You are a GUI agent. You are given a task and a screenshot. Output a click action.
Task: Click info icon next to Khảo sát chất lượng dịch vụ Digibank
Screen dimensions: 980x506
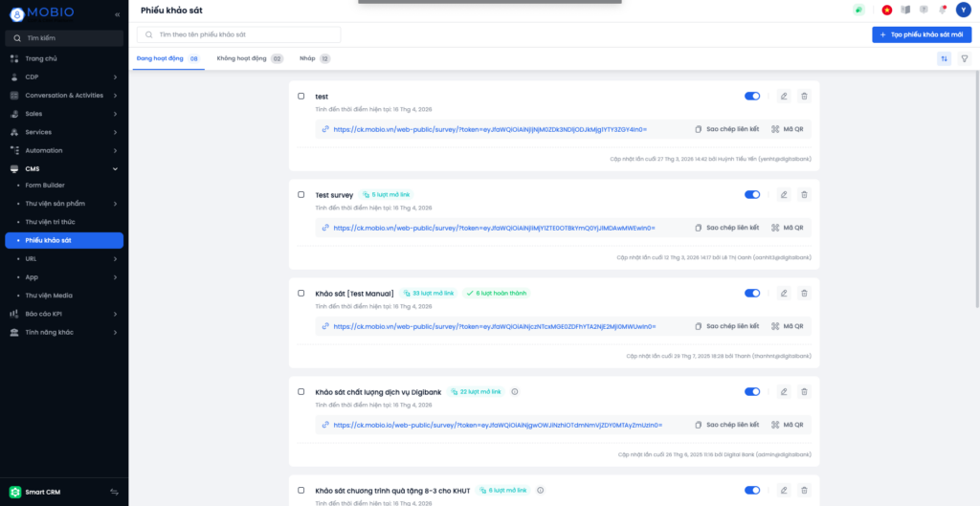[514, 391]
